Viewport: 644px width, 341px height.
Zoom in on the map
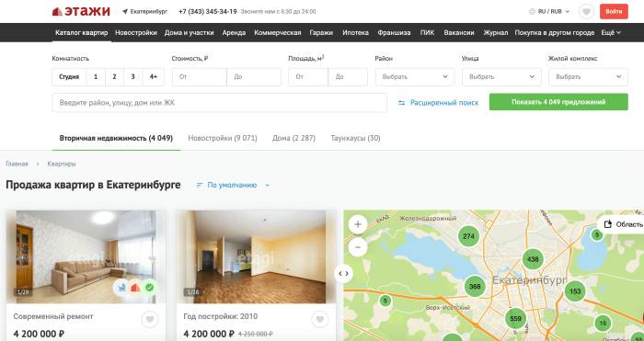coord(358,224)
